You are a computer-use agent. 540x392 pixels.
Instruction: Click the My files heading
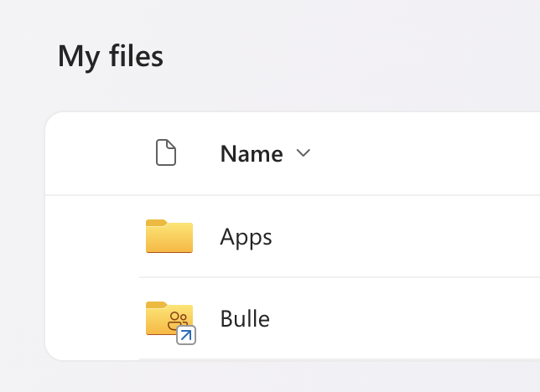(x=111, y=57)
